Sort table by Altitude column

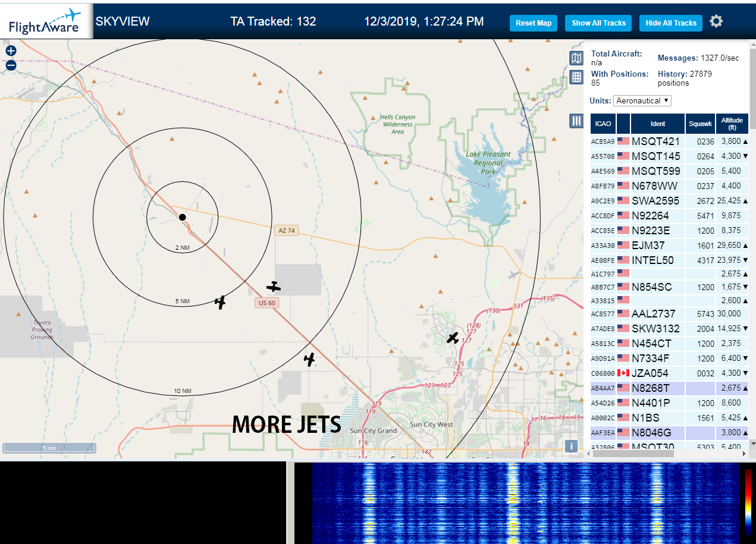(732, 124)
